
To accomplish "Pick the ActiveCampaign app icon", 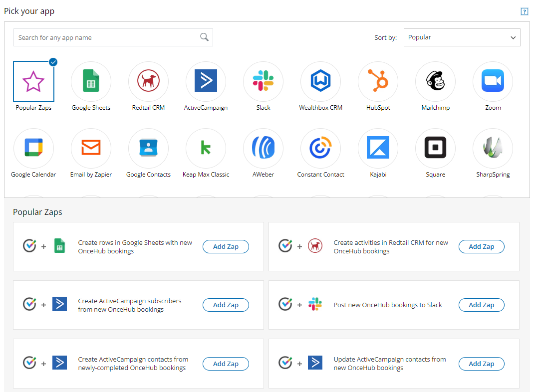I will click(x=206, y=82).
